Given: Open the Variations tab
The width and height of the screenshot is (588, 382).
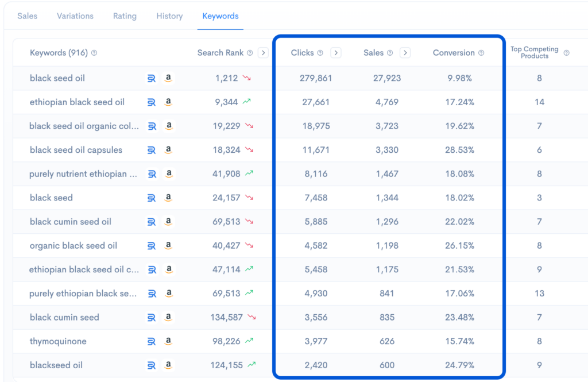Looking at the screenshot, I should pyautogui.click(x=75, y=16).
